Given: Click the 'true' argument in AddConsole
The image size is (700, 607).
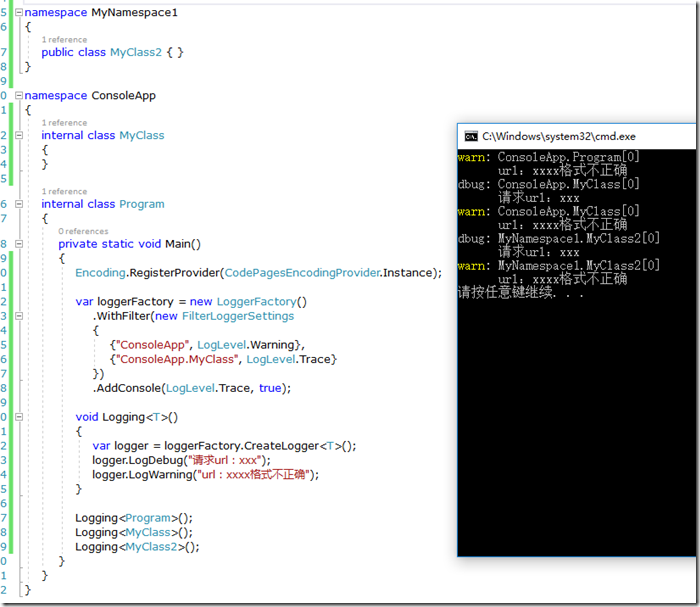Looking at the screenshot, I should [270, 388].
